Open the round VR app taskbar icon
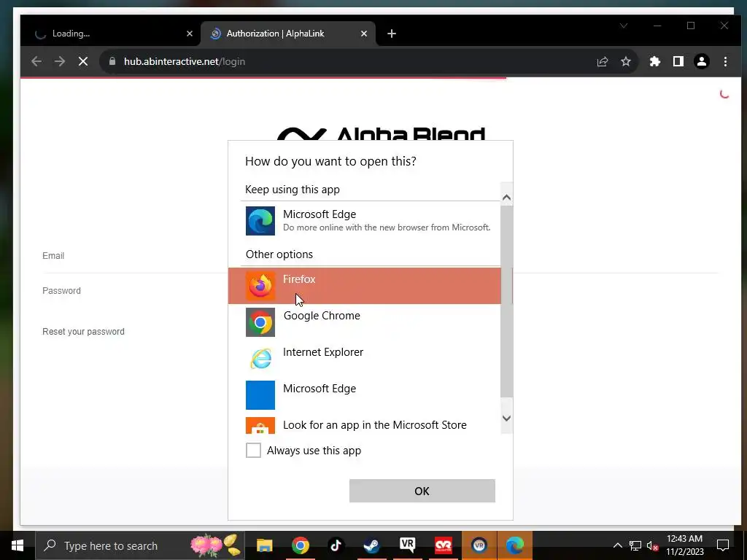The width and height of the screenshot is (747, 560). click(479, 545)
